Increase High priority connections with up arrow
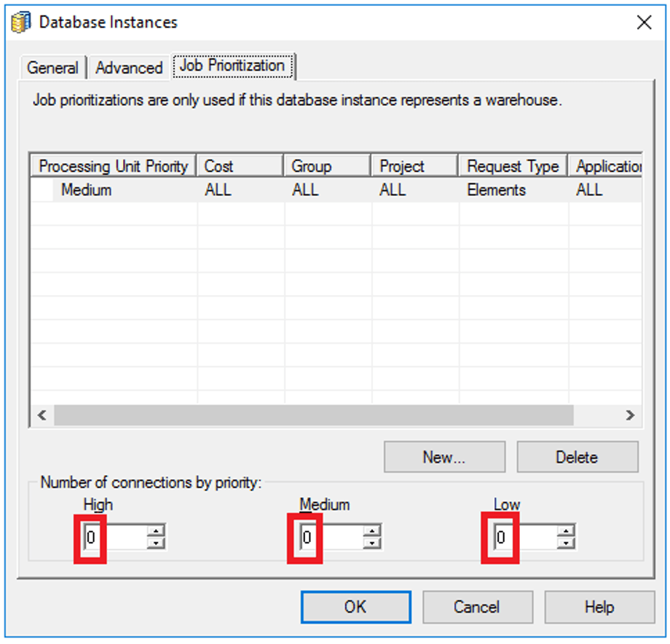Image resolution: width=670 pixels, height=644 pixels. pos(156,532)
